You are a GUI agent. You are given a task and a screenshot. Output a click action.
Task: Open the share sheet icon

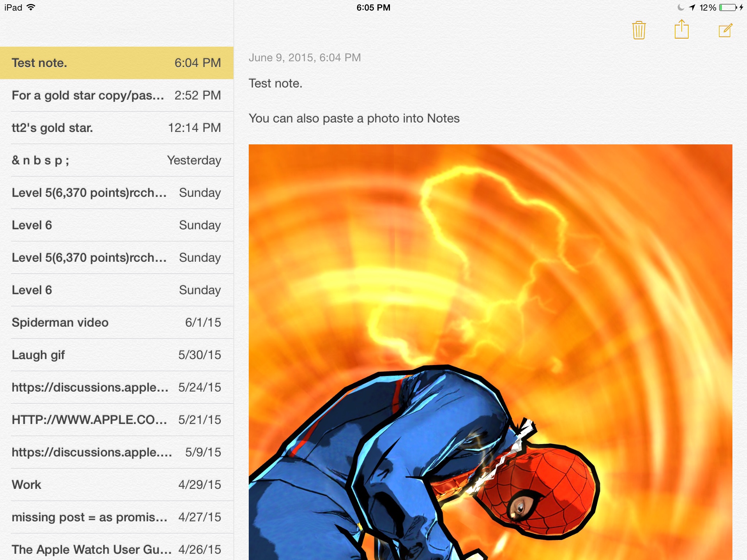(681, 30)
